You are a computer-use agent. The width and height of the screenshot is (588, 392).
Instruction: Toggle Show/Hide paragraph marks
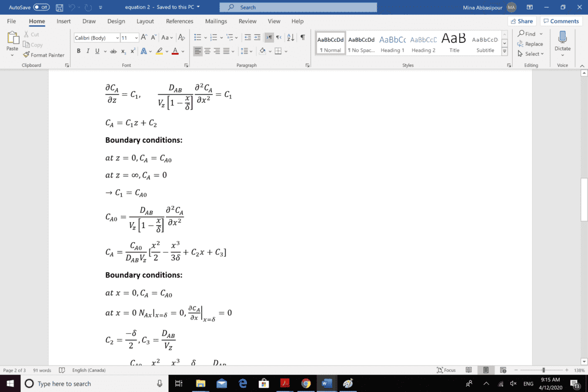click(x=303, y=38)
